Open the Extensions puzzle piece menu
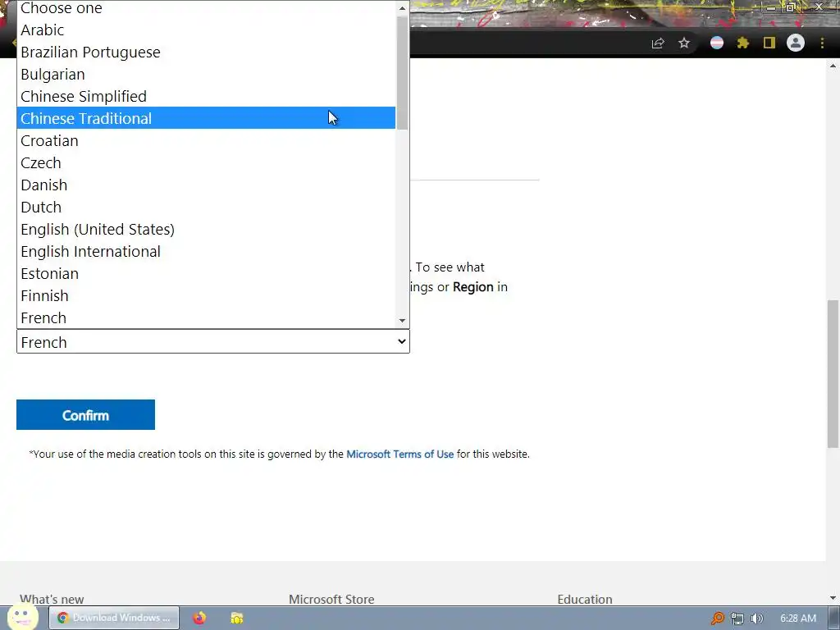 tap(743, 43)
